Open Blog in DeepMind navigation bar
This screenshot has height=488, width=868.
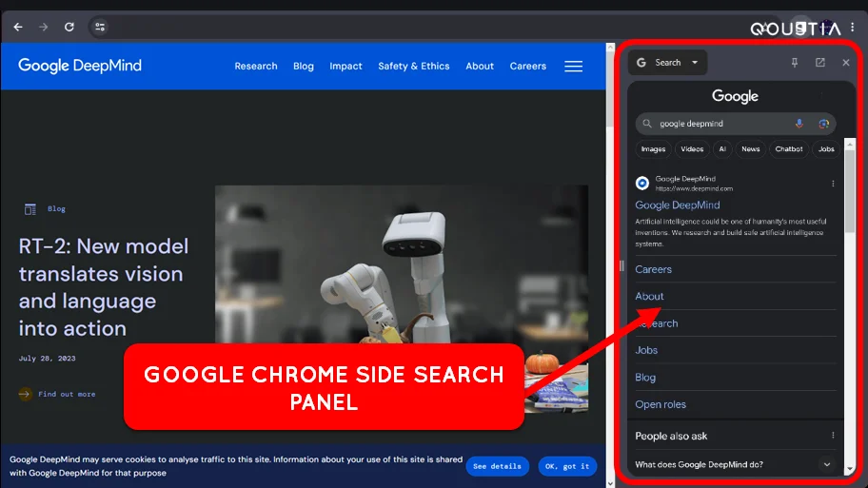tap(304, 66)
